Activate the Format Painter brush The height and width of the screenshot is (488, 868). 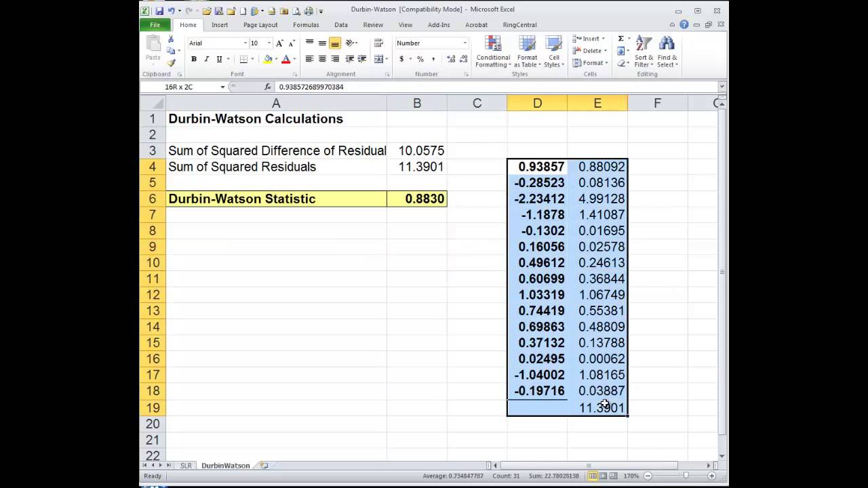[x=171, y=63]
